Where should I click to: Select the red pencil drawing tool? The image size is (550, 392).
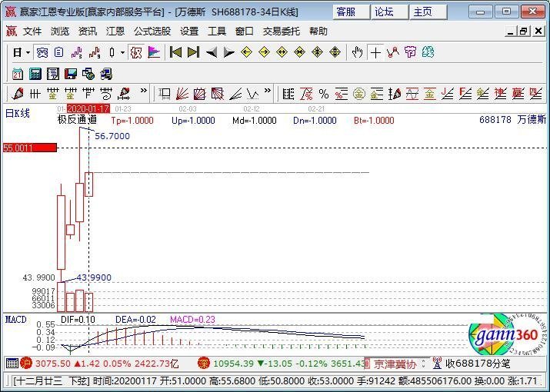point(17,94)
